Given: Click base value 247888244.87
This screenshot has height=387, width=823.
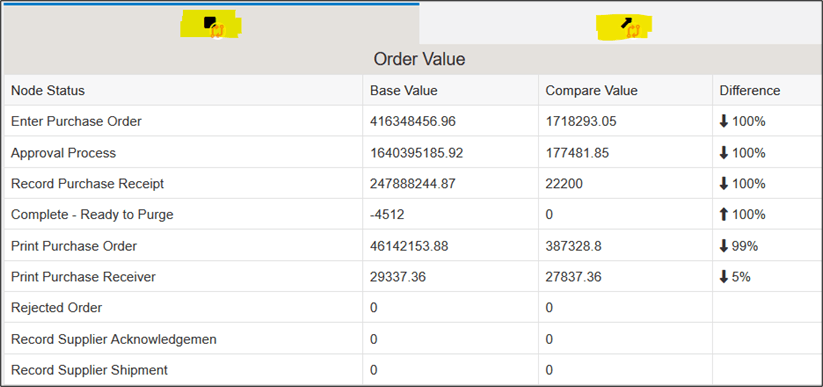Looking at the screenshot, I should (413, 184).
